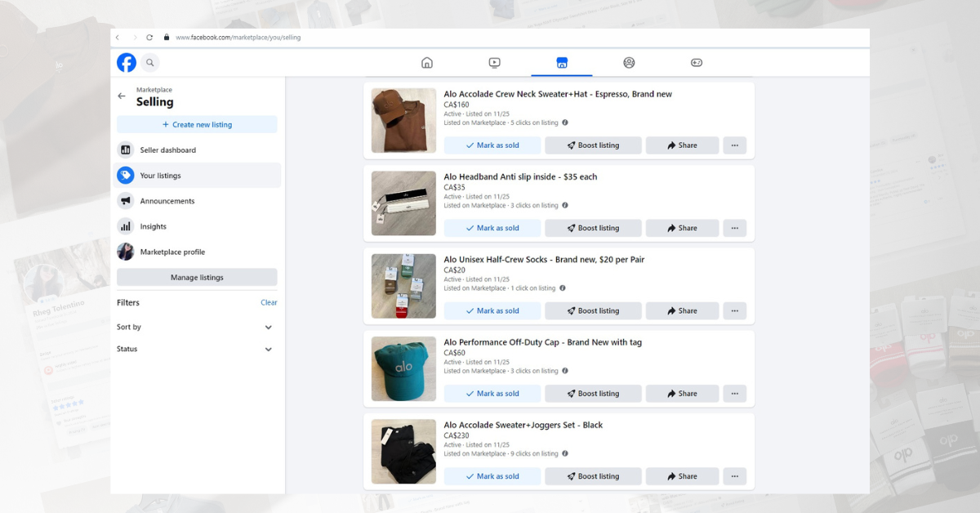The width and height of the screenshot is (980, 513).
Task: Click the Seller dashboard chart icon
Action: 126,150
